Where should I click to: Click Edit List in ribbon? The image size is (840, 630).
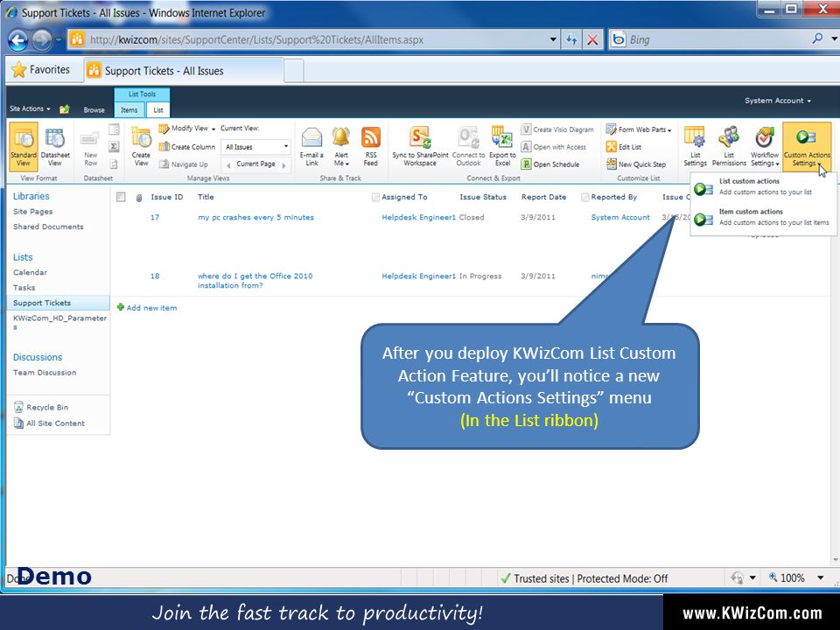[x=624, y=147]
